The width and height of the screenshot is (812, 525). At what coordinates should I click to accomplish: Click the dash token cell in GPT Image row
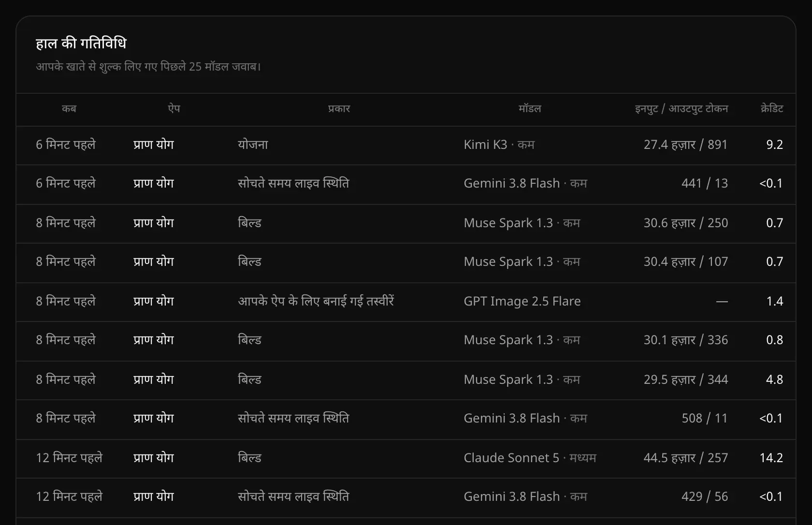(x=722, y=302)
